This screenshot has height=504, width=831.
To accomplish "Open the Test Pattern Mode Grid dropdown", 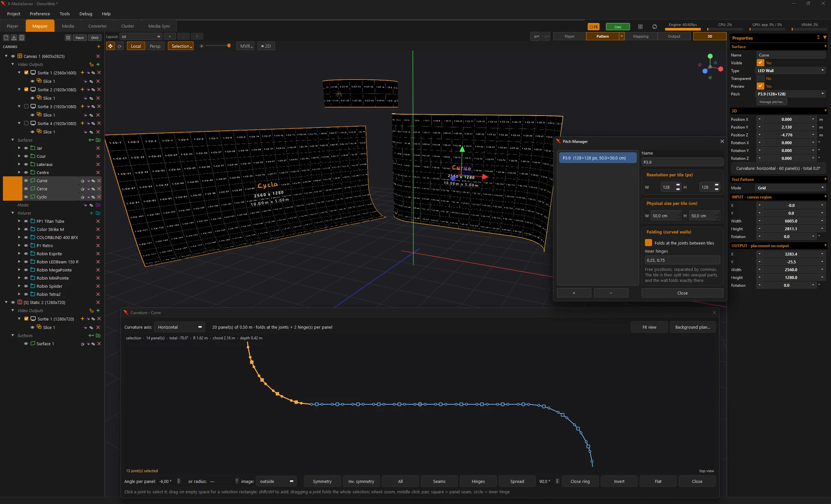I will coord(790,188).
